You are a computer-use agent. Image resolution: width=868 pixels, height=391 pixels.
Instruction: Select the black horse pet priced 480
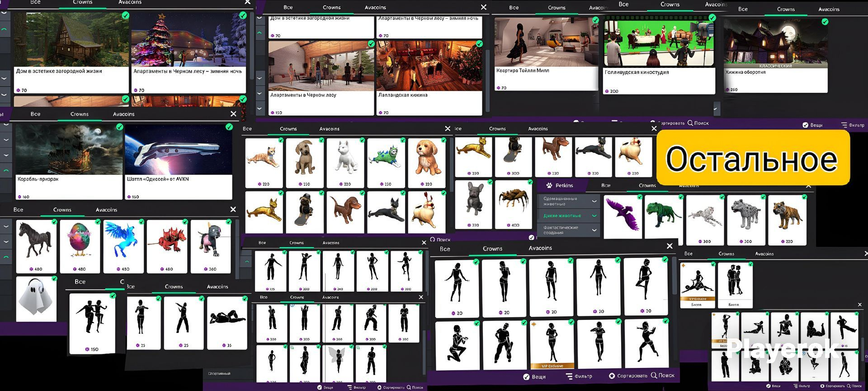coord(36,246)
